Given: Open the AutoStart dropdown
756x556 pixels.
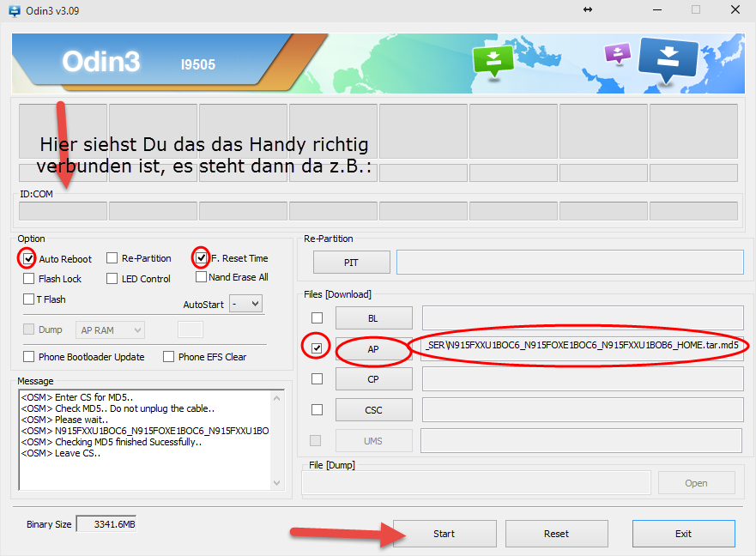Looking at the screenshot, I should (x=246, y=304).
